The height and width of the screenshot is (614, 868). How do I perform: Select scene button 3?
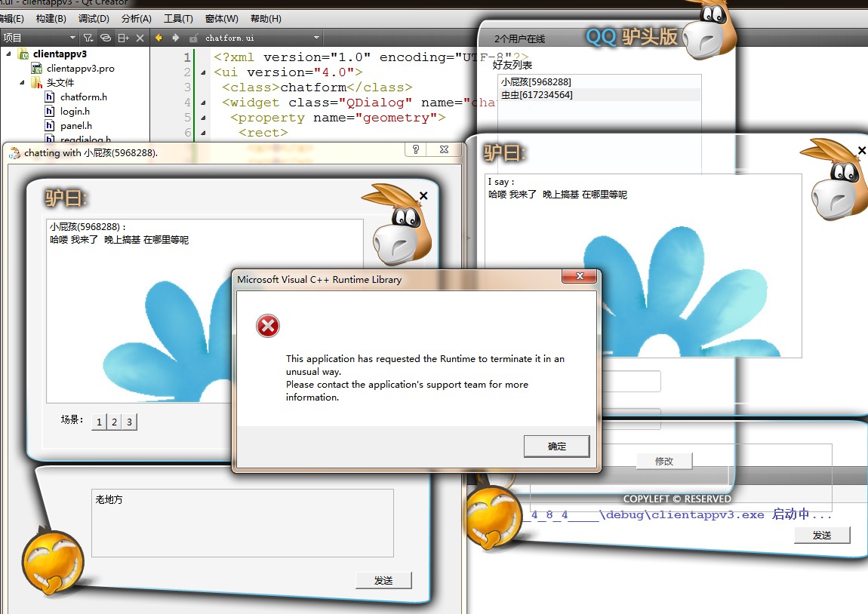click(129, 422)
